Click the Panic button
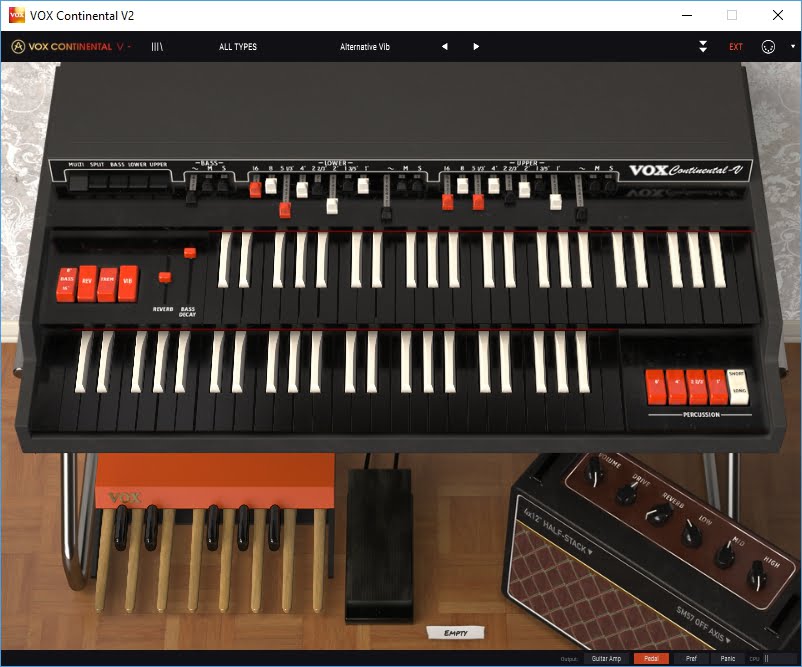The width and height of the screenshot is (802, 667). point(727,658)
